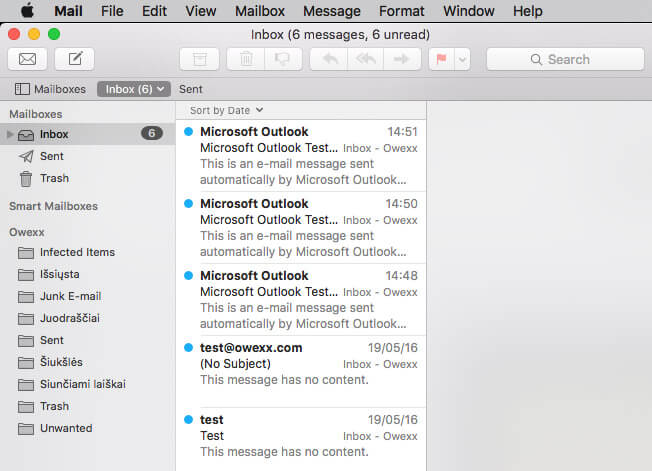Viewport: 652px width, 471px height.
Task: Click paper plane icon next to Sent
Action: tap(26, 156)
